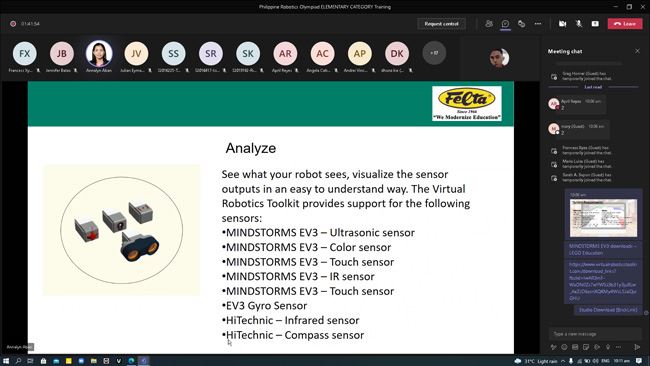The height and width of the screenshot is (366, 650).
Task: Unmute the microphone
Action: 579,24
